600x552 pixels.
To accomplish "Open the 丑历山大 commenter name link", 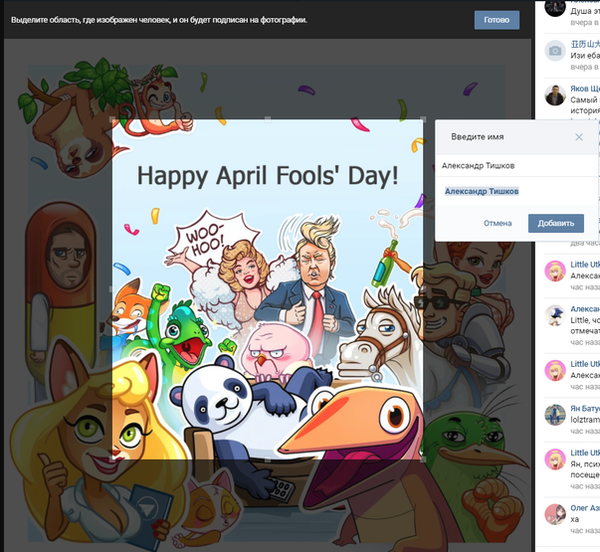I will tap(585, 46).
